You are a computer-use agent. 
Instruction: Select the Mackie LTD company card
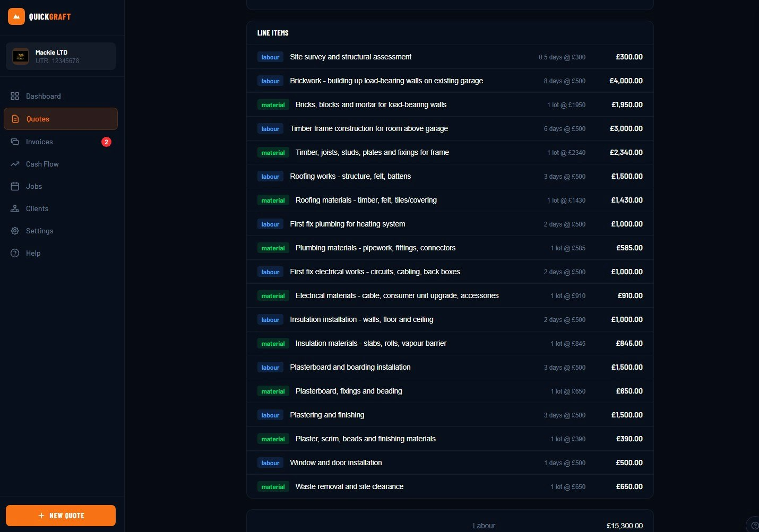coord(61,56)
